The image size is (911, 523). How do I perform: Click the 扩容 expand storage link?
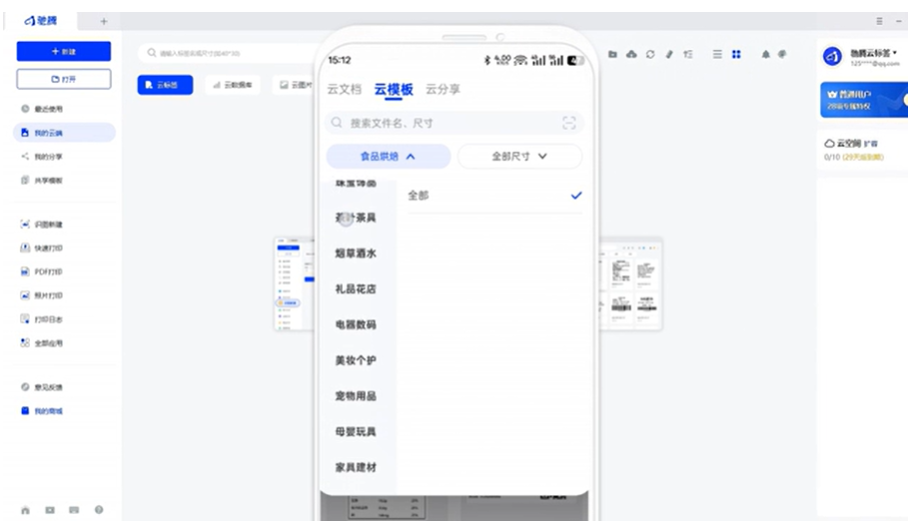point(870,143)
